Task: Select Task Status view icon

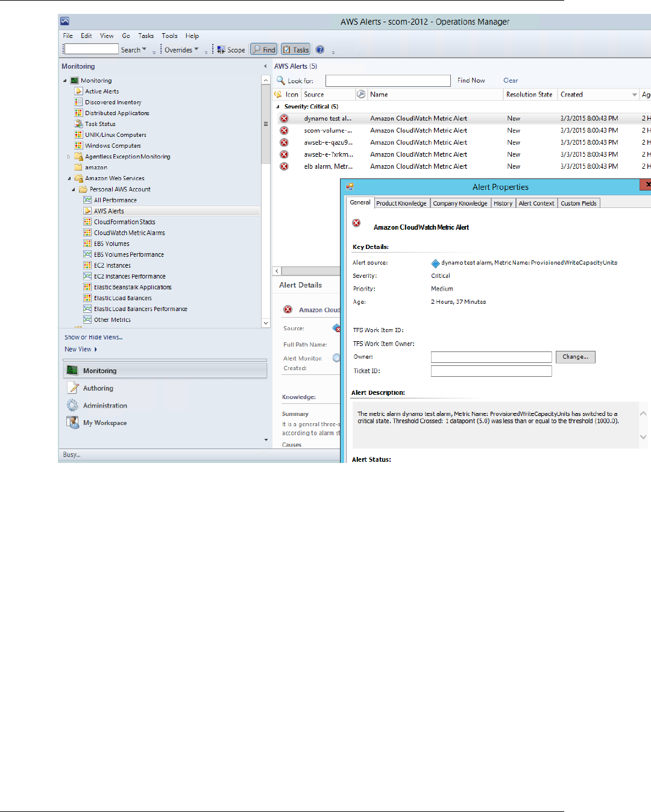Action: [x=78, y=124]
